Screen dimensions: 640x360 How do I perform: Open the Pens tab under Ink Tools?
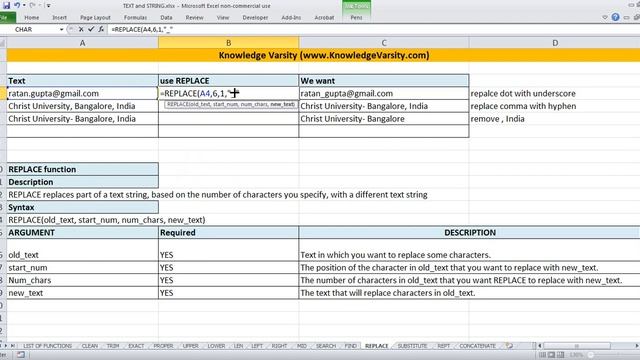(x=356, y=18)
